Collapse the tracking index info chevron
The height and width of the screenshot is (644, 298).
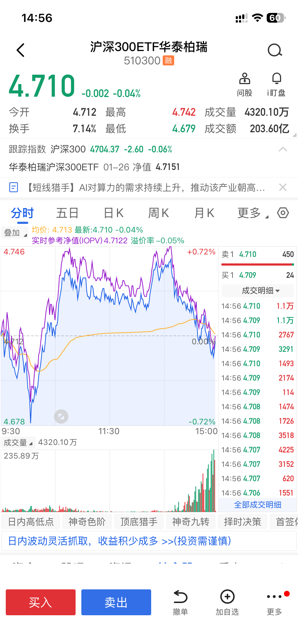point(283,149)
